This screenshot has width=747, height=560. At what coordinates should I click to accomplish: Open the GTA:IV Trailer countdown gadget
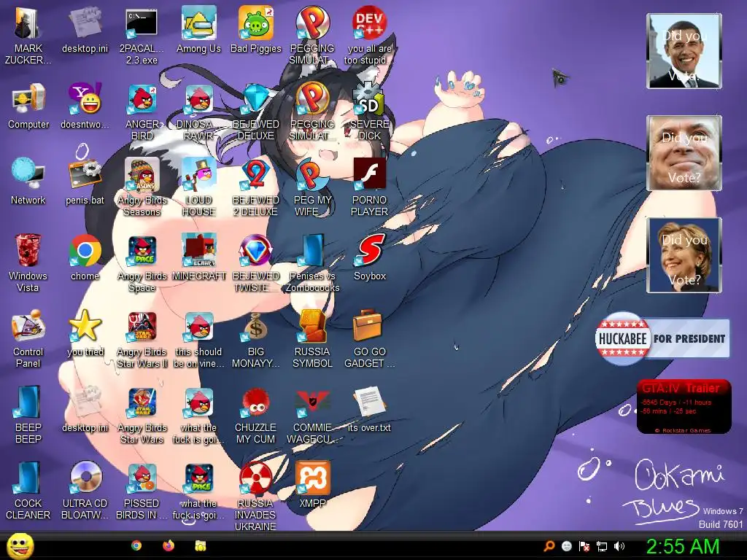(684, 406)
